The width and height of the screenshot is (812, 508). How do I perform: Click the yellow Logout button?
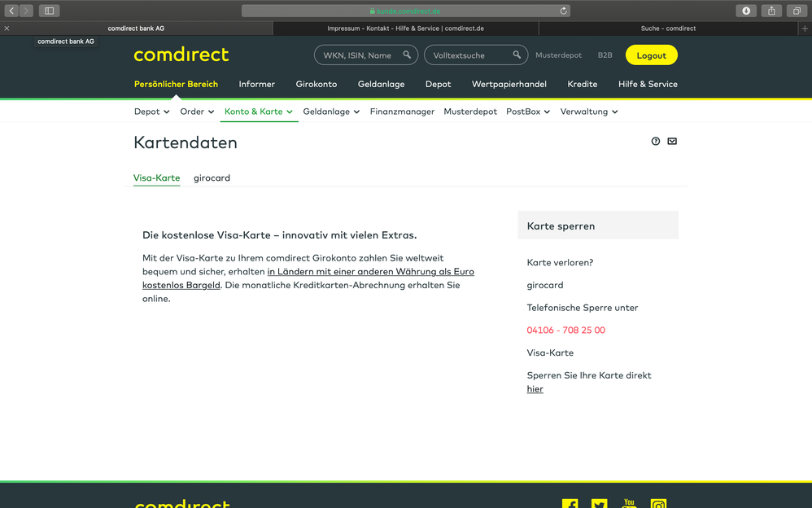click(x=651, y=55)
